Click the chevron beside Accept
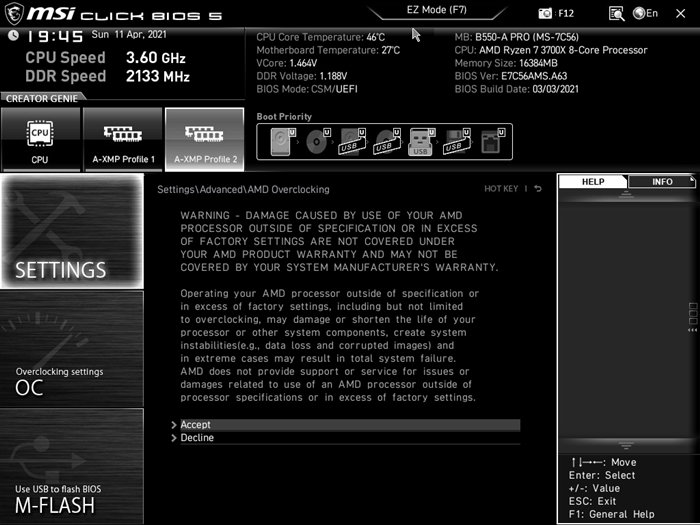 [174, 425]
